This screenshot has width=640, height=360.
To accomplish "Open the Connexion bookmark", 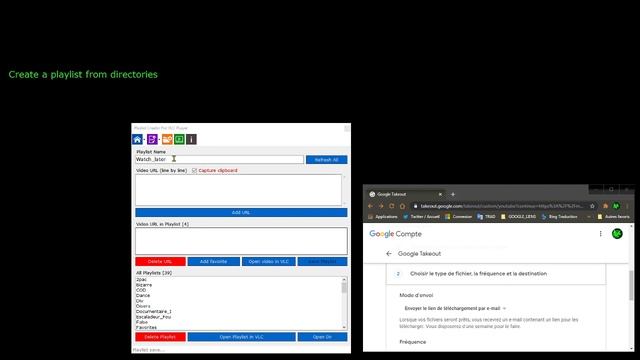I will 458,217.
